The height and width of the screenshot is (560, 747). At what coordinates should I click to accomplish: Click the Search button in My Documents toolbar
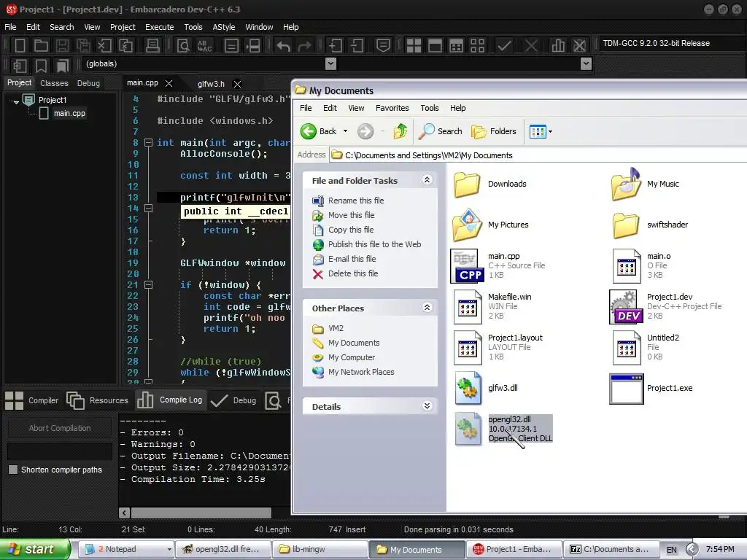[x=440, y=131]
